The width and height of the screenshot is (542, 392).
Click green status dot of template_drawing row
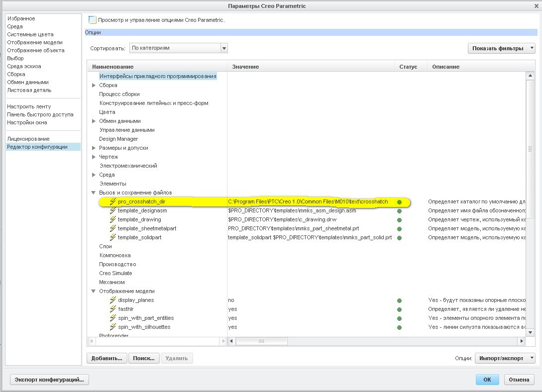[x=399, y=220]
